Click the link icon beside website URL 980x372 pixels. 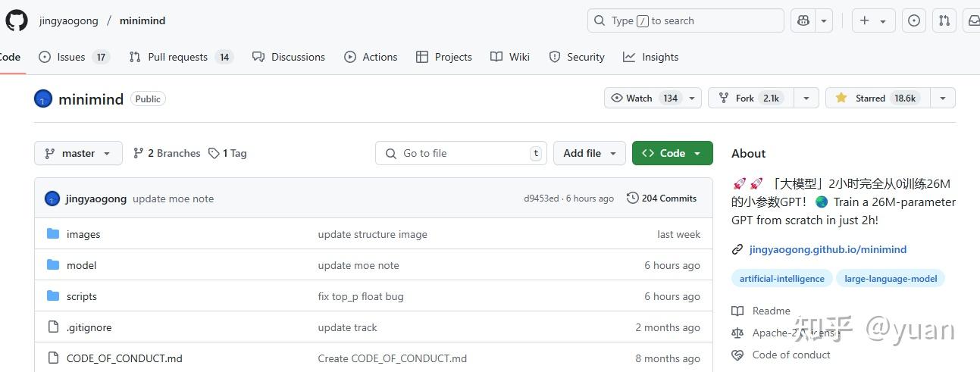click(x=737, y=249)
